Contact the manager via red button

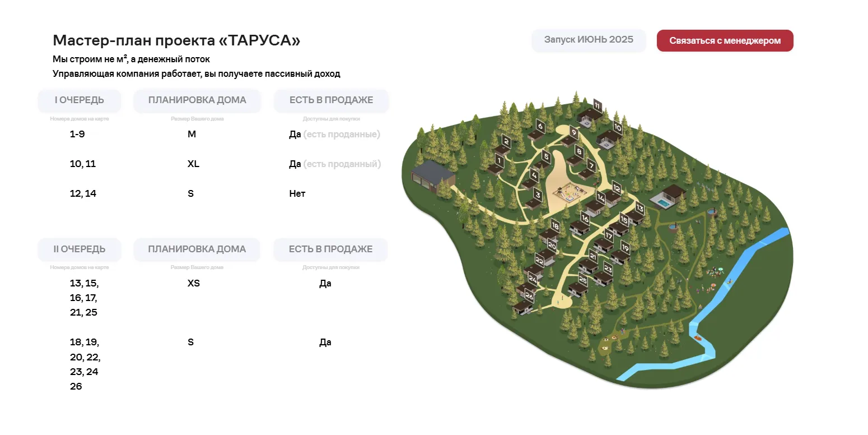[725, 40]
